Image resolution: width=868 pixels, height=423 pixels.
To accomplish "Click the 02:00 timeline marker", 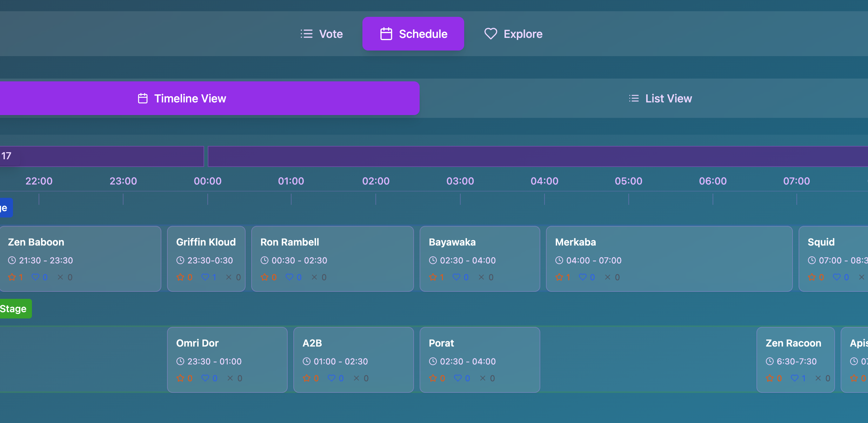I will click(x=376, y=181).
